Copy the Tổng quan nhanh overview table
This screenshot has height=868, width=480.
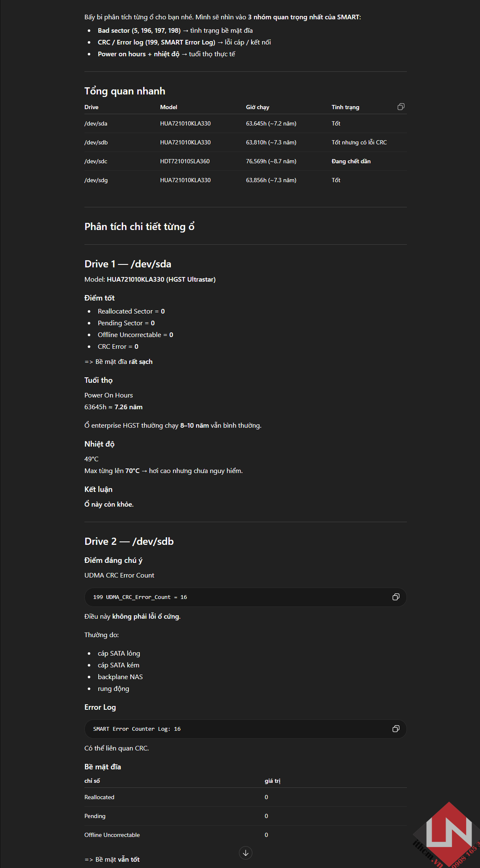click(401, 107)
